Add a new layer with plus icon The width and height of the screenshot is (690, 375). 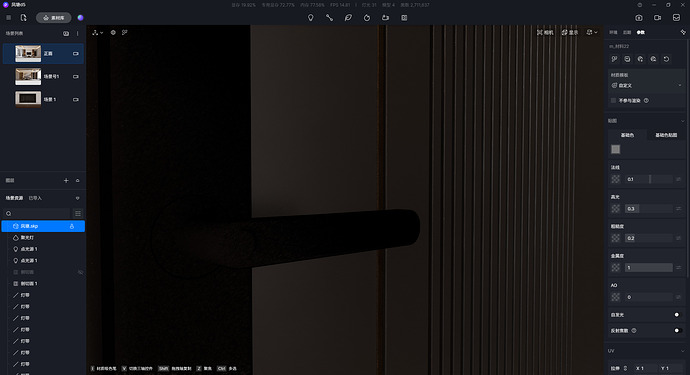(x=66, y=180)
